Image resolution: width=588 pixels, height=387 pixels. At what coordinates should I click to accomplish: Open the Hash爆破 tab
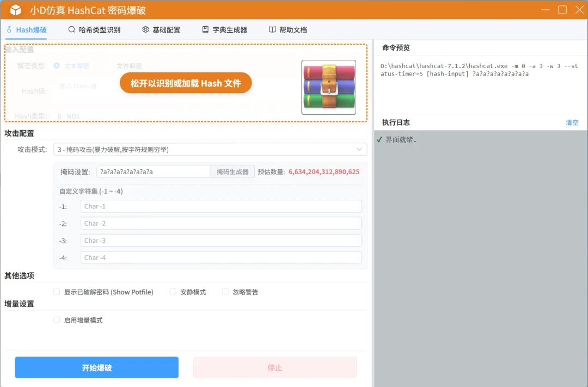(27, 29)
